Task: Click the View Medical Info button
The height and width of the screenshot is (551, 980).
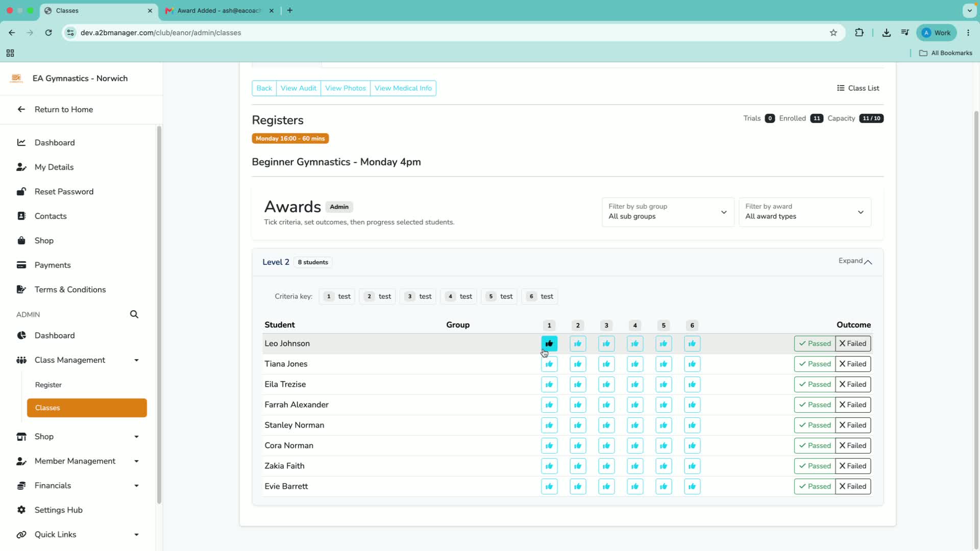Action: coord(403,88)
